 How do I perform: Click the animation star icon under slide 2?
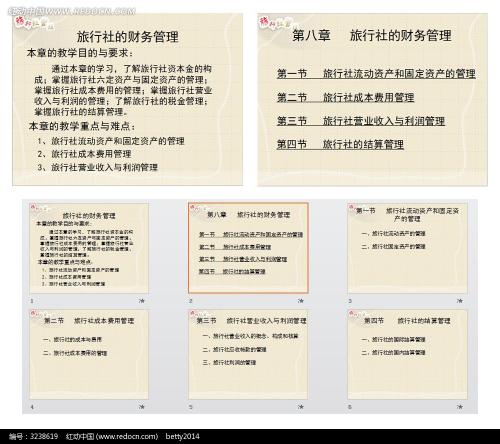tap(301, 301)
